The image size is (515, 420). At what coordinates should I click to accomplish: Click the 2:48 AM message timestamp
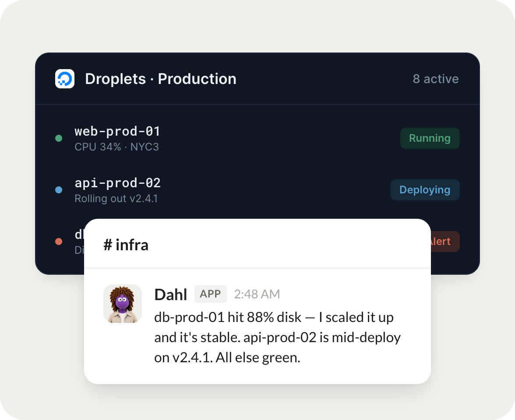(x=257, y=294)
